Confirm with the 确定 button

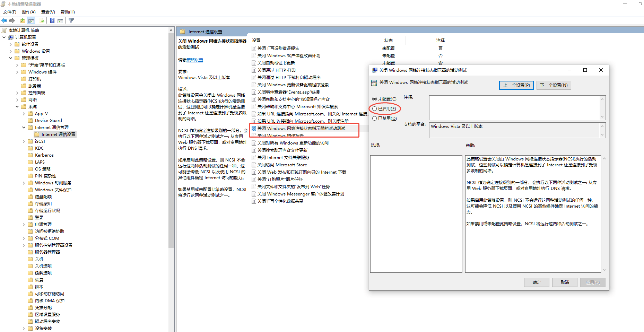537,282
